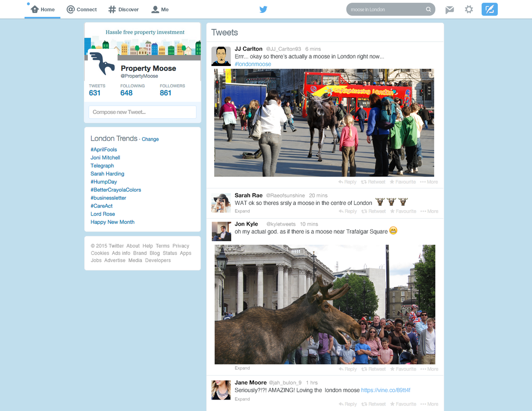Viewport: 532px width, 411px height.
Task: Open the @JJ_Carlton93 handle
Action: pyautogui.click(x=283, y=49)
